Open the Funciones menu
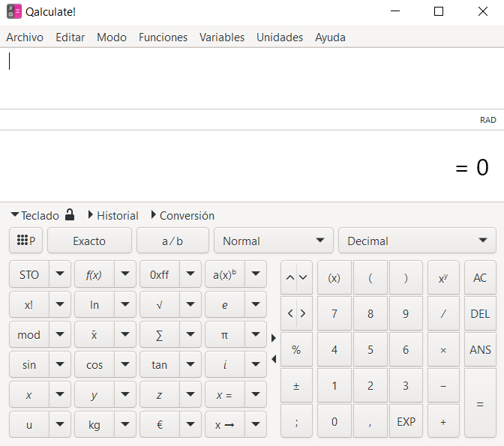 163,37
